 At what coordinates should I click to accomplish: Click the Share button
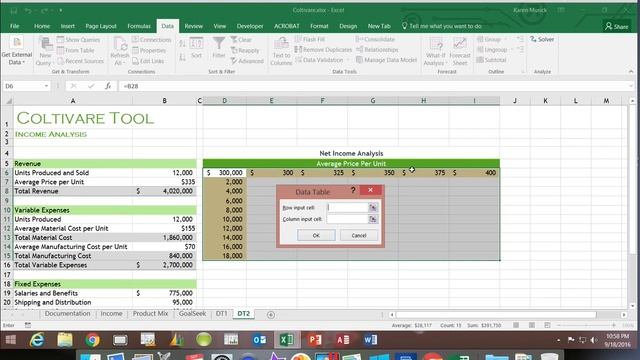tap(616, 27)
